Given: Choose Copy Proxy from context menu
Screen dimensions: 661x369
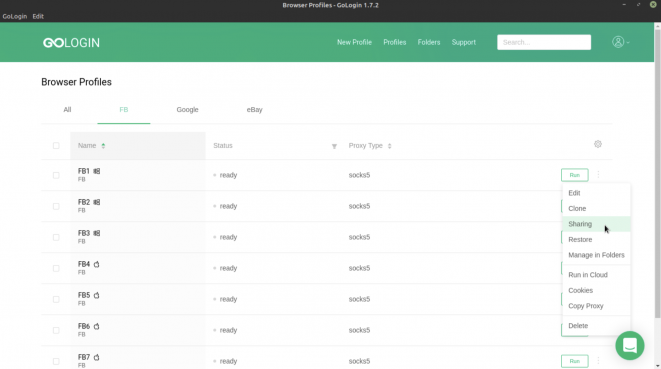Looking at the screenshot, I should coord(596,306).
